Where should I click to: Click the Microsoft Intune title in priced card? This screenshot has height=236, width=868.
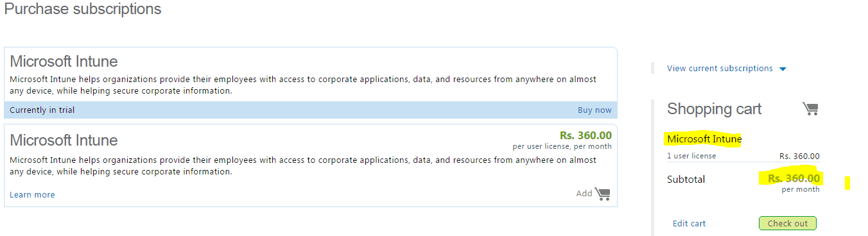pos(64,140)
